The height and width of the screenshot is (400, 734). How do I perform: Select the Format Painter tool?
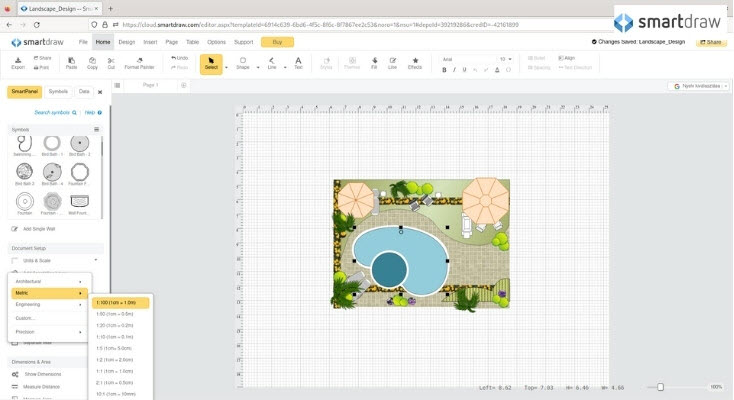click(139, 62)
